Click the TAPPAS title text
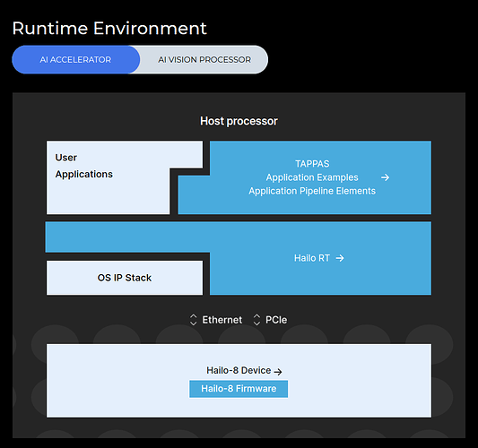This screenshot has width=478, height=448. click(312, 164)
